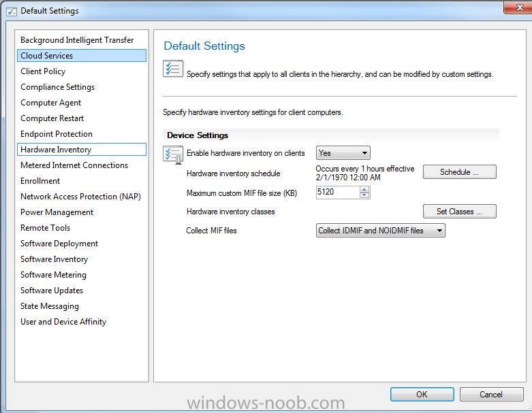
Task: Click the Hardware inventory classes label
Action: 231,212
